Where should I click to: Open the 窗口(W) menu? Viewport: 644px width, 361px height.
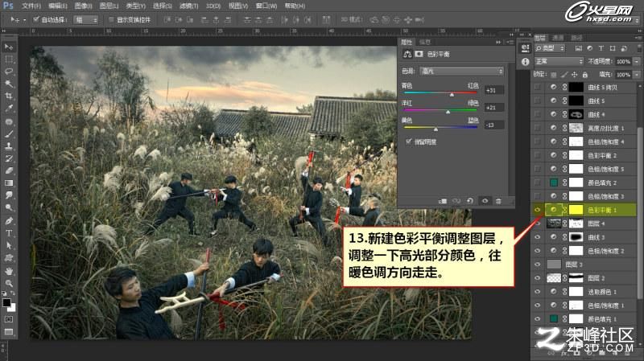tap(266, 6)
